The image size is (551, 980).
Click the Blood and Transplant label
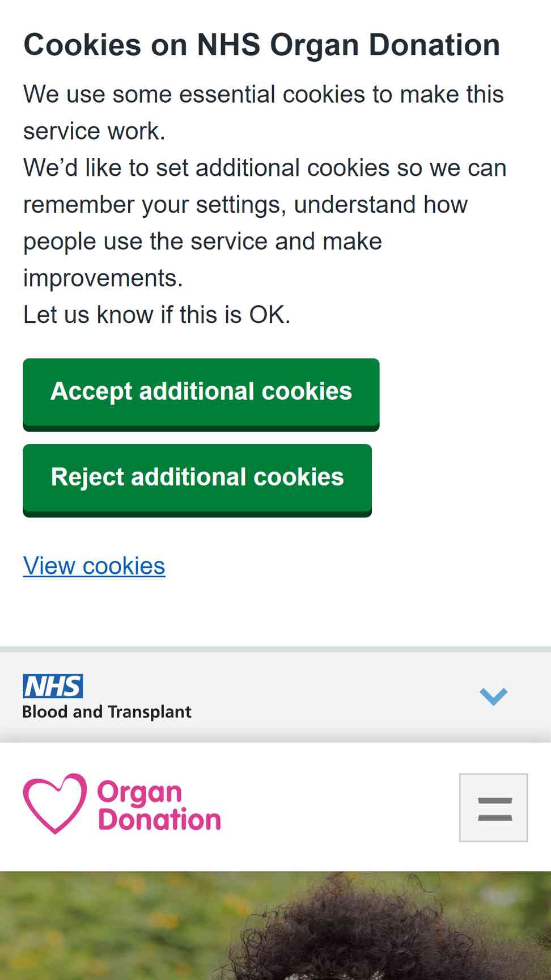(107, 712)
